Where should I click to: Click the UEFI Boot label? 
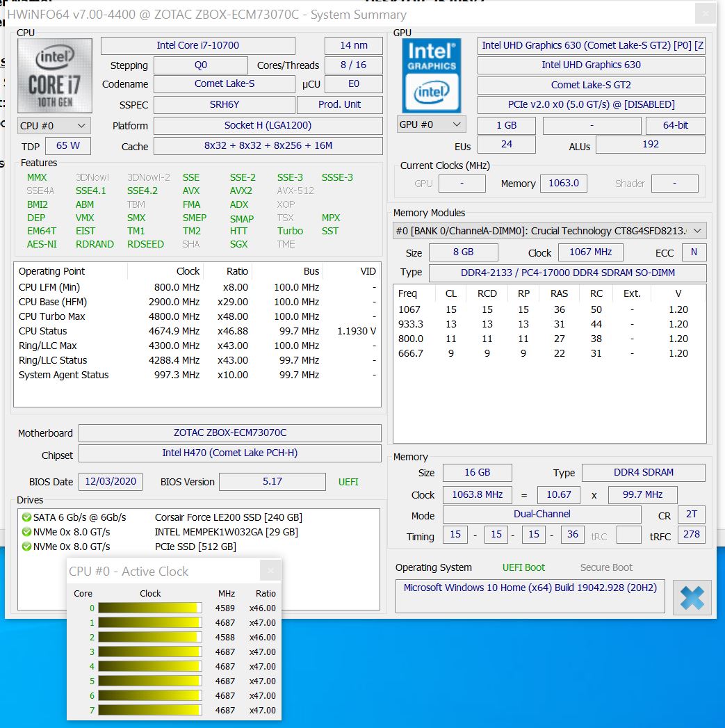523,567
